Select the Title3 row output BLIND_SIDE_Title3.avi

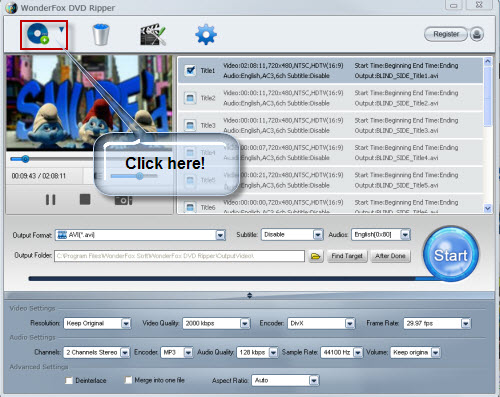pyautogui.click(x=396, y=131)
